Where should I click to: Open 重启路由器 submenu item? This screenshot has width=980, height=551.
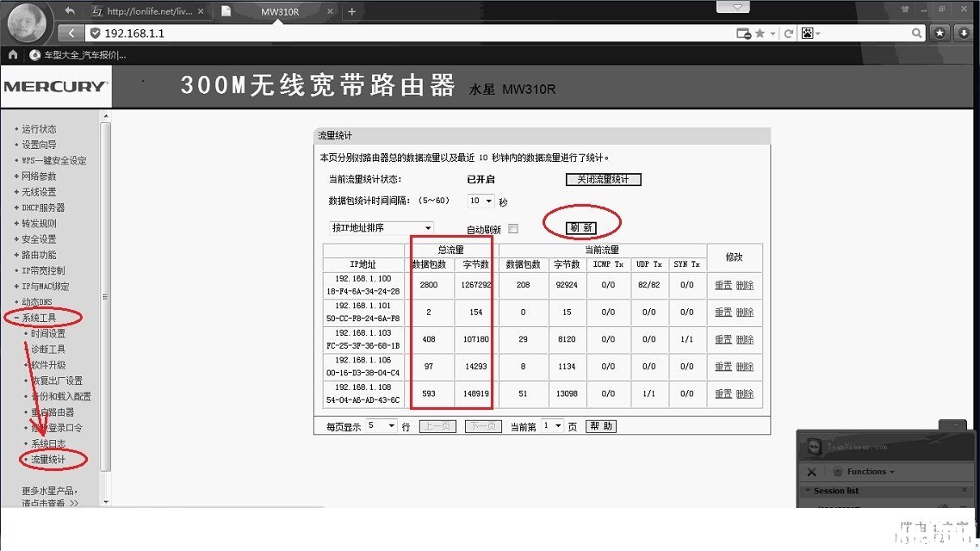tap(53, 412)
